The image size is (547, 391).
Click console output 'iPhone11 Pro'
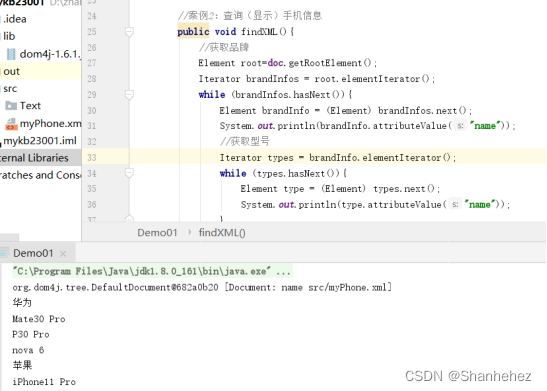tap(44, 382)
